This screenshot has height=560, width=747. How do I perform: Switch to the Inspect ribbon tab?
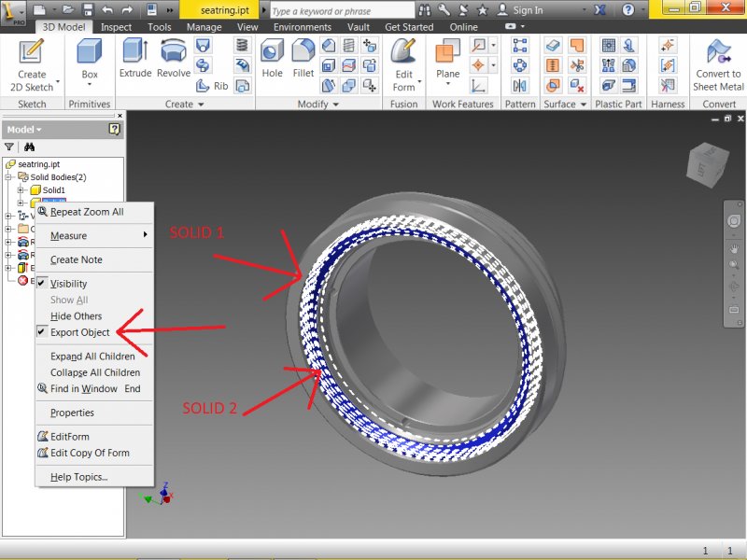[117, 27]
